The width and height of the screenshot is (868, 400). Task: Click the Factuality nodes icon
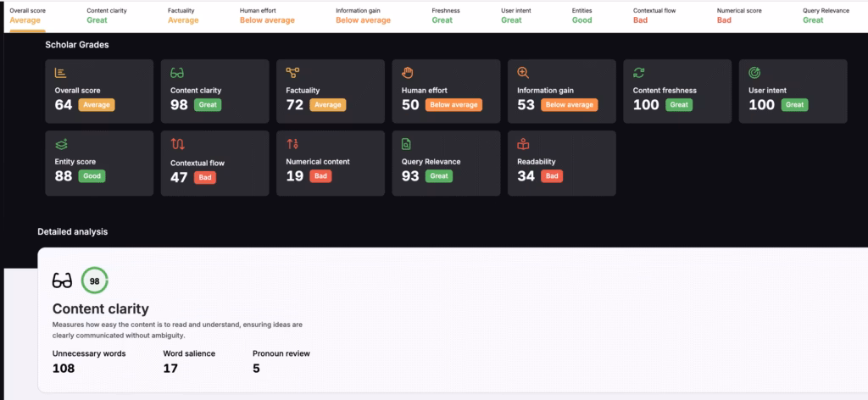292,73
